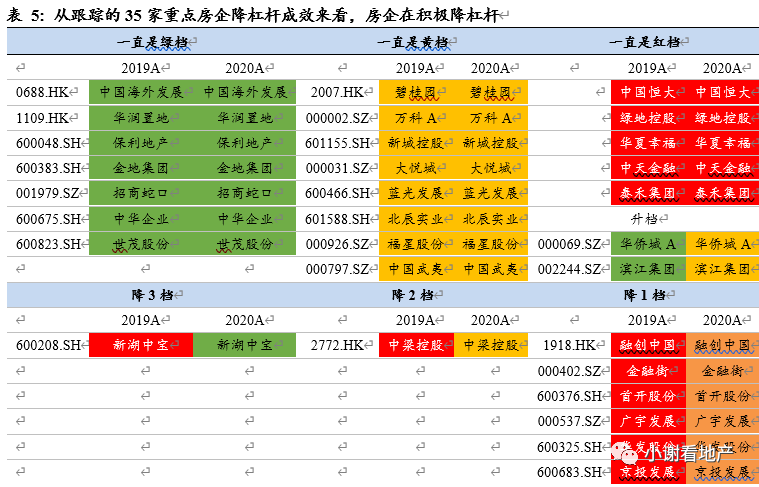Viewport: 759px width, 487px height.
Task: Click stock code 600208.SH
Action: coord(48,345)
